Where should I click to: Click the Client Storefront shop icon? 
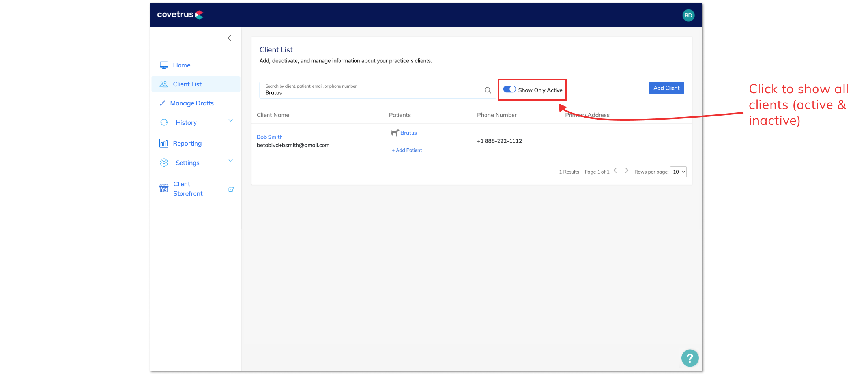(x=164, y=188)
